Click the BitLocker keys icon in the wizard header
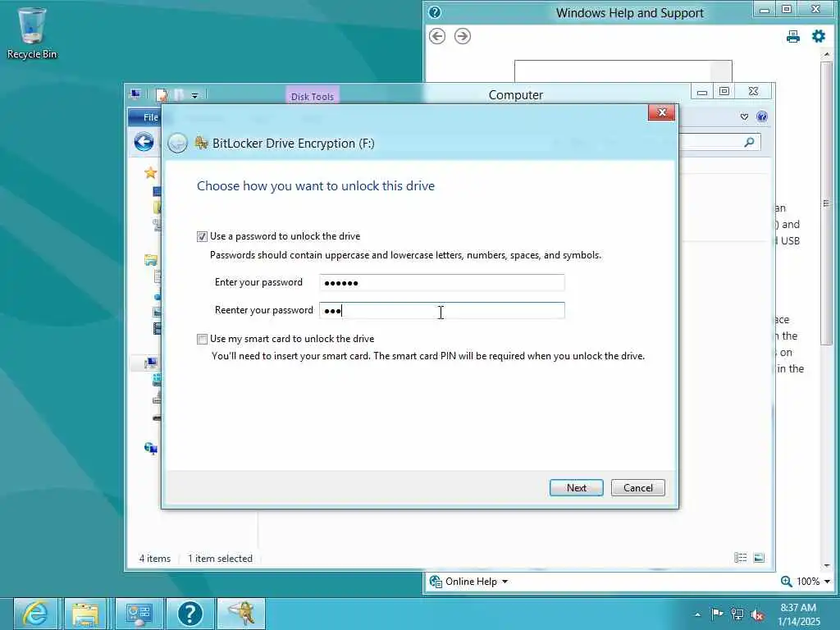840x630 pixels. 202,143
